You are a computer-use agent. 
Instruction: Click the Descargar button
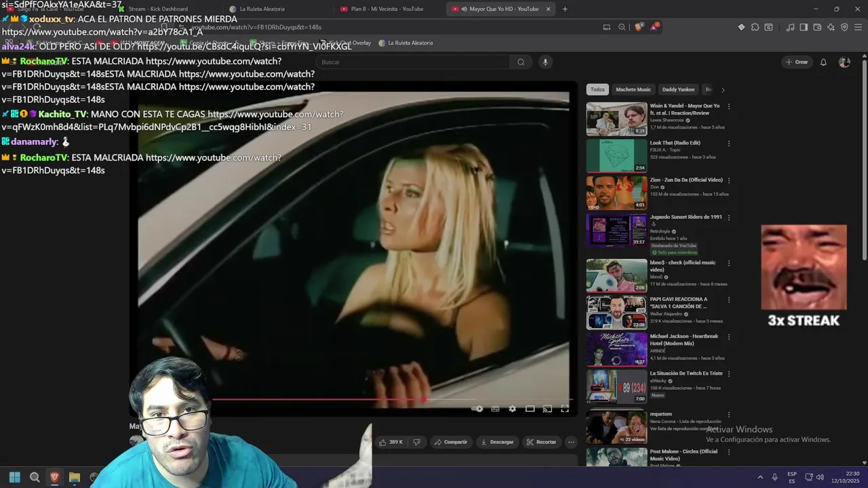497,442
